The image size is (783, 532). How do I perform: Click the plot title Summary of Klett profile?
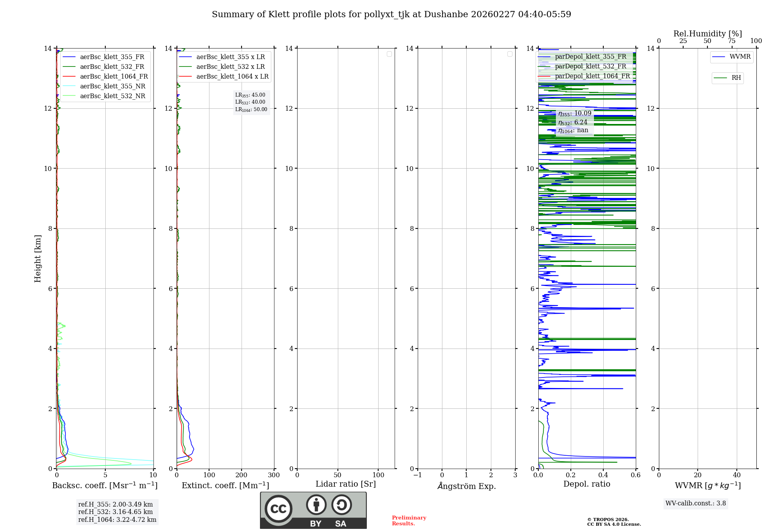[391, 14]
